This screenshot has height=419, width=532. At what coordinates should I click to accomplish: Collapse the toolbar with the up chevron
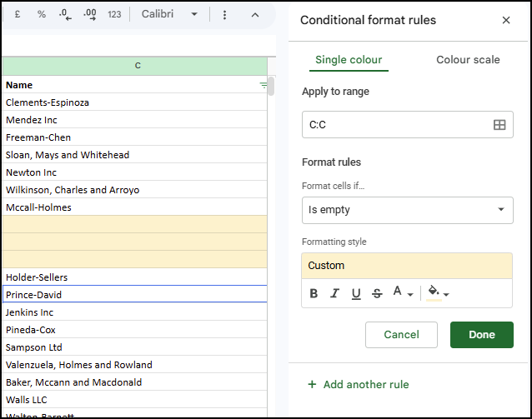coord(255,14)
